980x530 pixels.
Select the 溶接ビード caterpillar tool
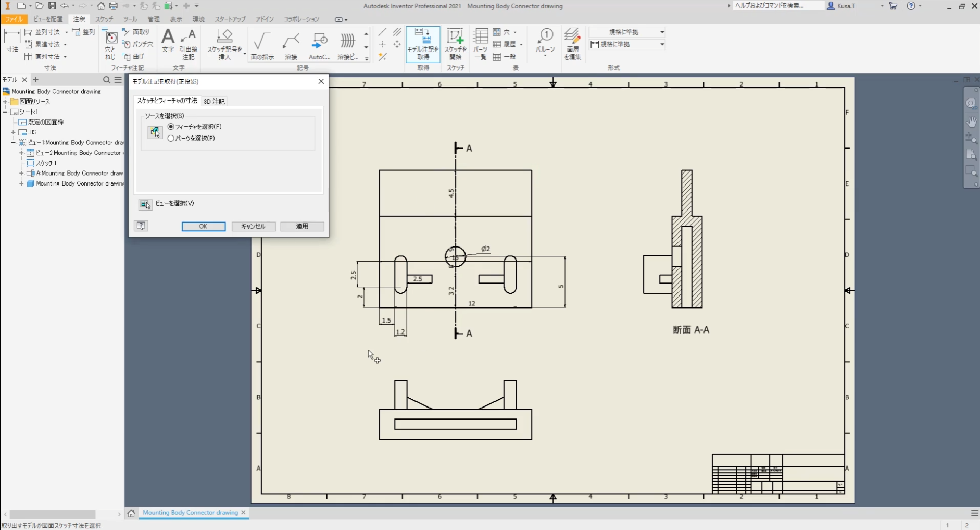pos(347,45)
